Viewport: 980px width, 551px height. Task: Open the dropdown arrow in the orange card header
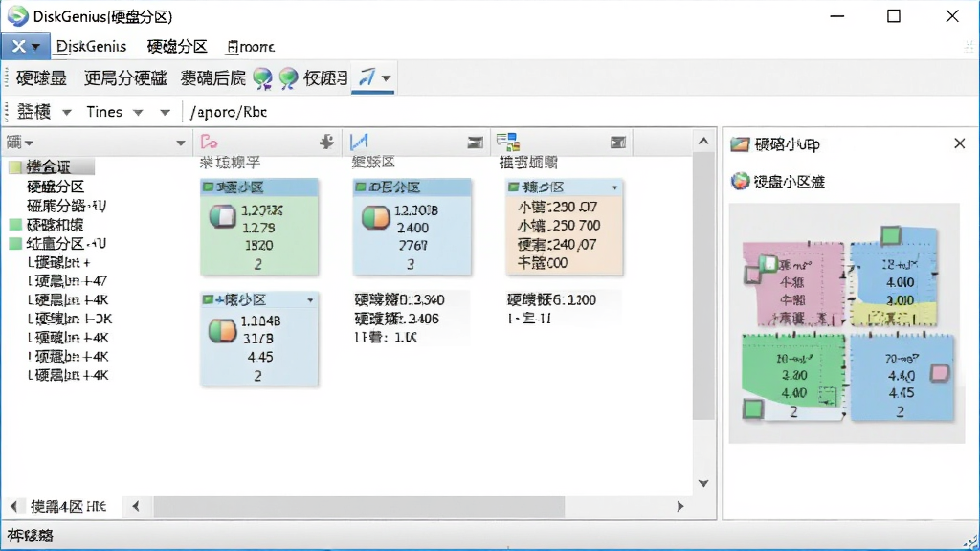click(x=615, y=187)
